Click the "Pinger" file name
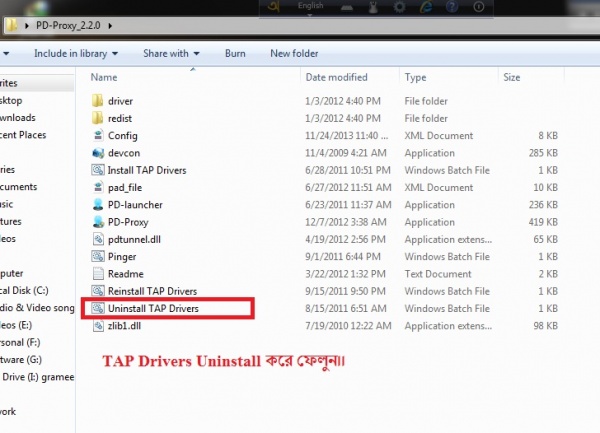Screen dimensions: 600x433 122,257
